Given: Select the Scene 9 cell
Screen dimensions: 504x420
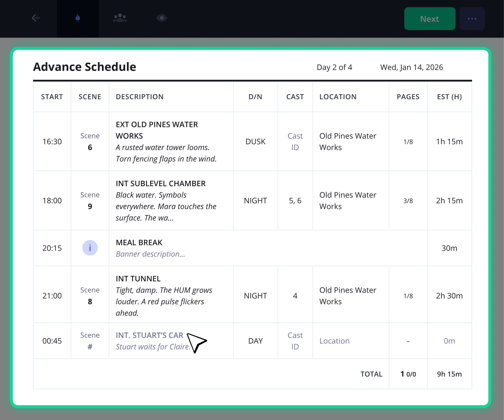Looking at the screenshot, I should pos(90,200).
